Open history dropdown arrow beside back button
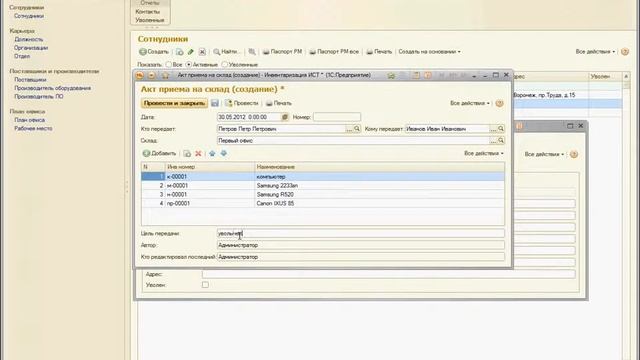This screenshot has width=640, height=360. (151, 76)
